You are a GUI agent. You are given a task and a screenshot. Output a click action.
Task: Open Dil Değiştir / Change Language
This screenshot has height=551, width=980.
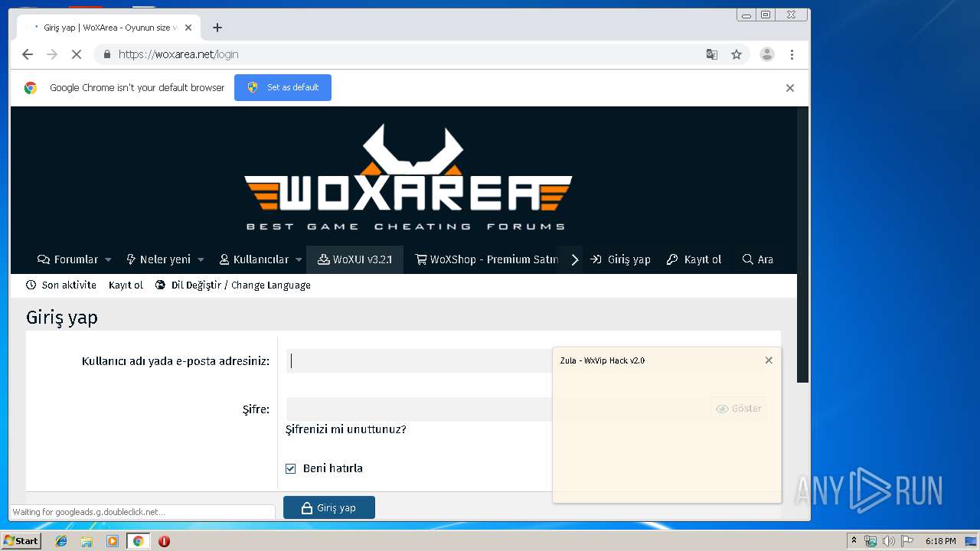click(233, 285)
